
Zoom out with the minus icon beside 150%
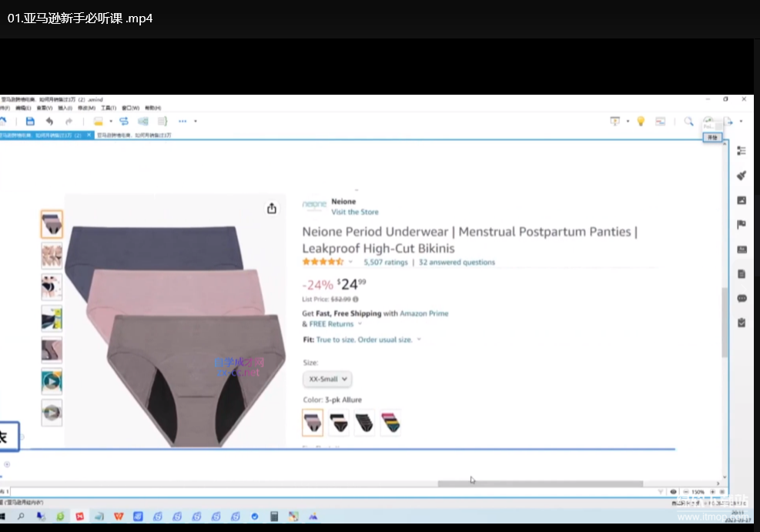[686, 492]
